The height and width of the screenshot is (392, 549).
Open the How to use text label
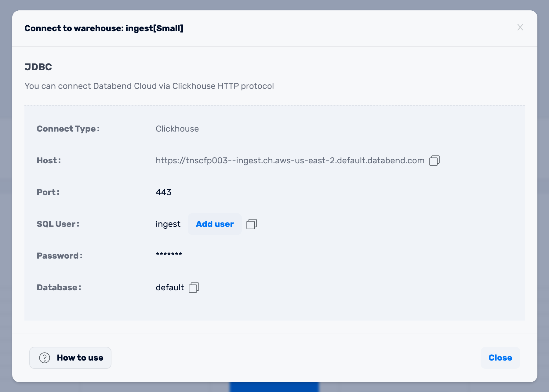[x=80, y=358]
